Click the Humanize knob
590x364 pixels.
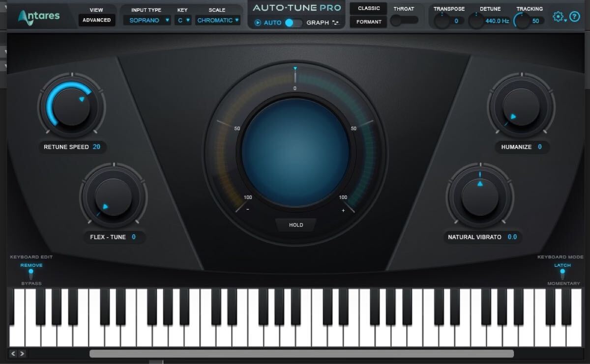click(x=521, y=107)
